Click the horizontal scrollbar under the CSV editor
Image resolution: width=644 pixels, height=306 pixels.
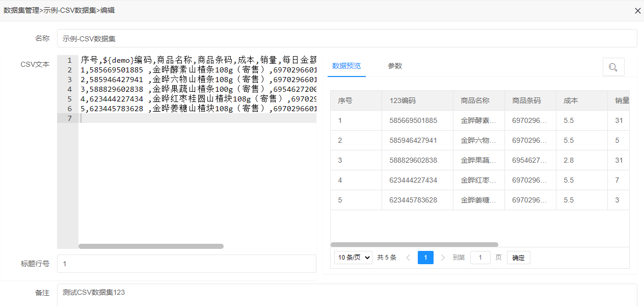tap(151, 246)
